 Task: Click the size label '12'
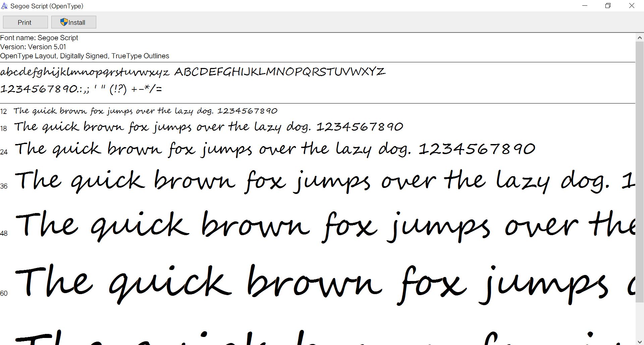point(4,112)
